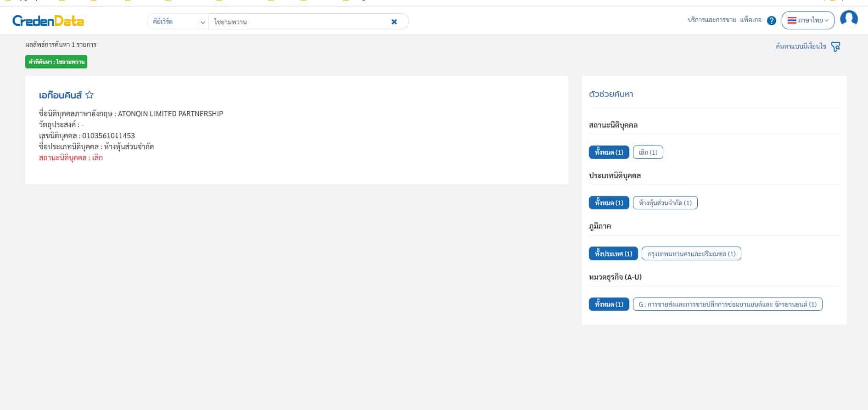The width and height of the screenshot is (868, 410).
Task: Click ค้นหาแบบมีเงื่อนไข advanced search link
Action: coord(801,47)
